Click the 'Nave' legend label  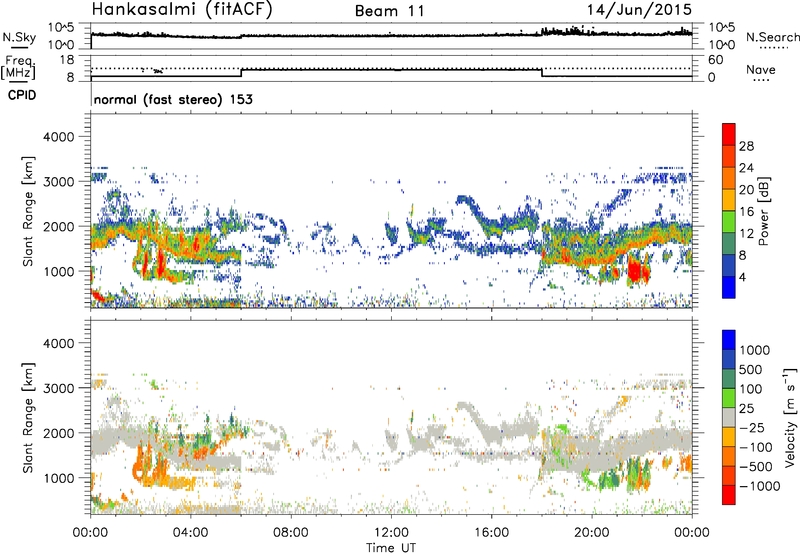click(761, 70)
